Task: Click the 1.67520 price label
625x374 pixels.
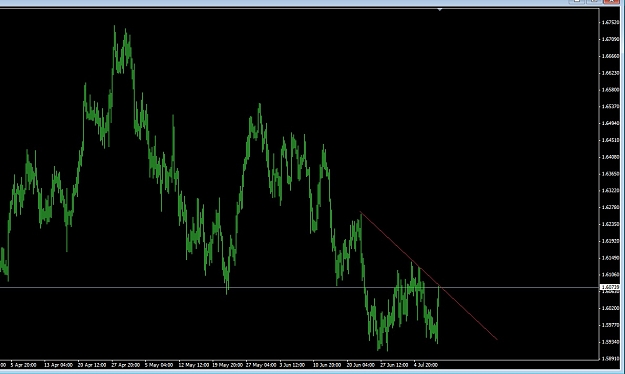Action: pos(611,22)
